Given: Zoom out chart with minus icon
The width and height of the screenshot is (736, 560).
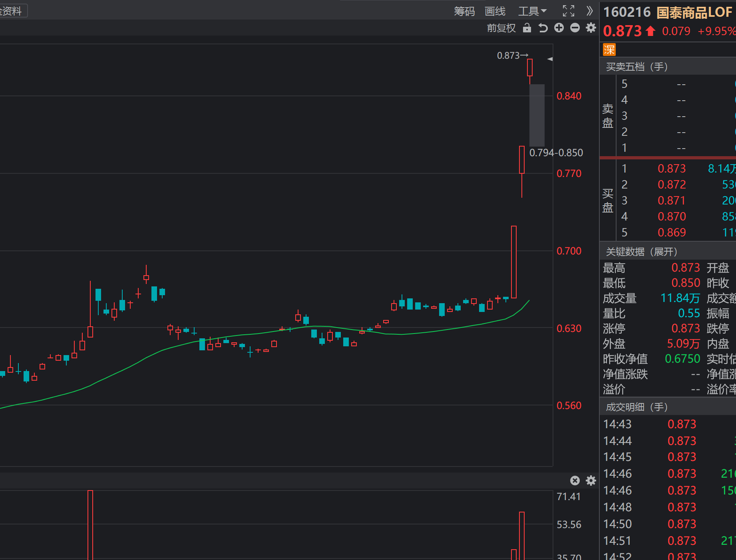Looking at the screenshot, I should coord(575,28).
